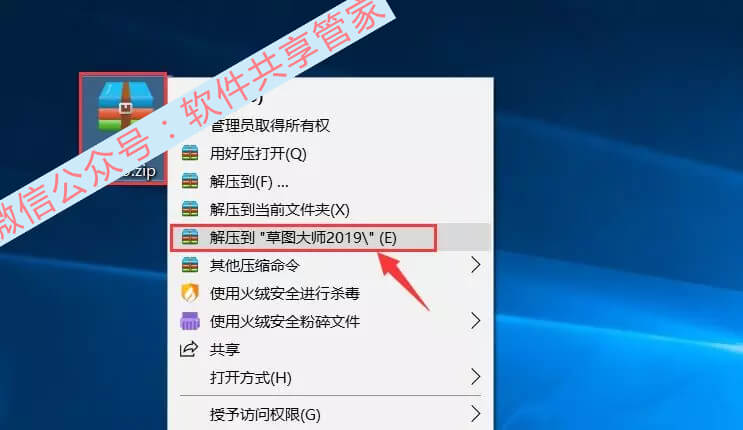This screenshot has width=743, height=430.
Task: Choose 管理员取得所有权 from the context menu
Action: pyautogui.click(x=270, y=126)
